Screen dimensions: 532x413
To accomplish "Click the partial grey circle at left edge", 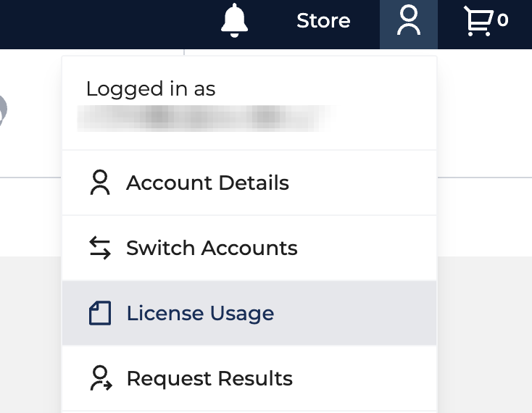I will pos(3,110).
